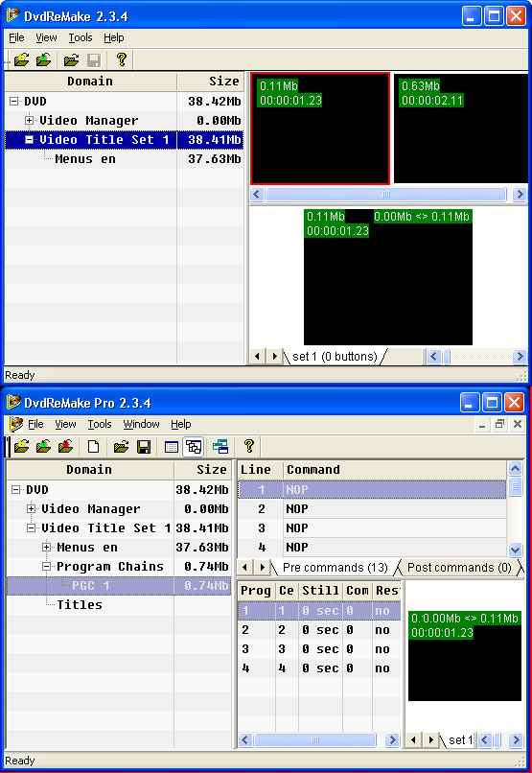Click the open project folder icon in DvdReMake toolbar
The width and height of the screenshot is (532, 773).
[x=72, y=60]
